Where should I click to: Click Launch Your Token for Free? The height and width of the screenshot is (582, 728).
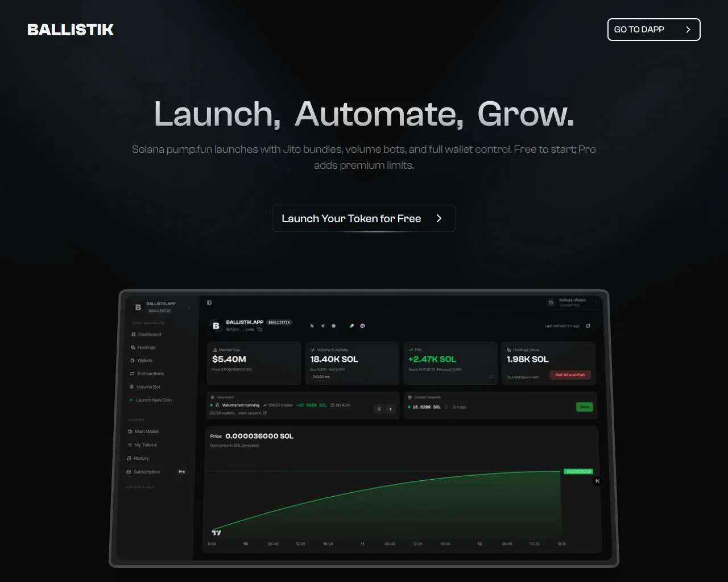[364, 218]
